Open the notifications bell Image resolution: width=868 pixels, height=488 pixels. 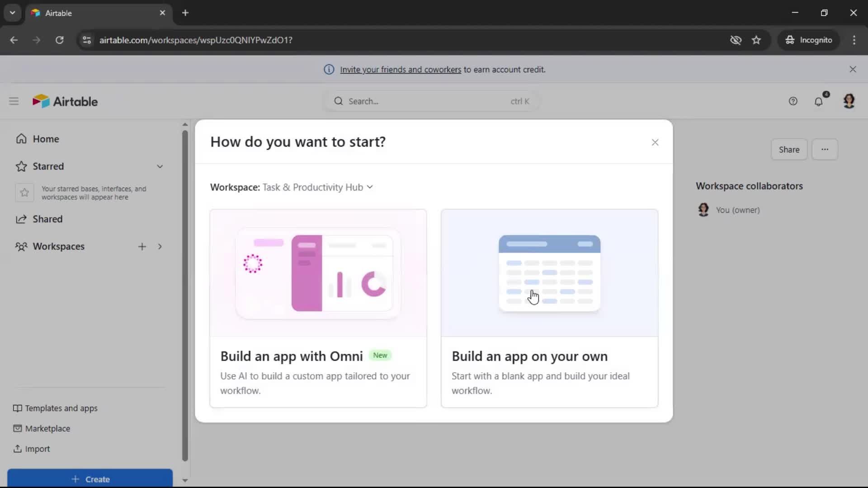(x=819, y=101)
